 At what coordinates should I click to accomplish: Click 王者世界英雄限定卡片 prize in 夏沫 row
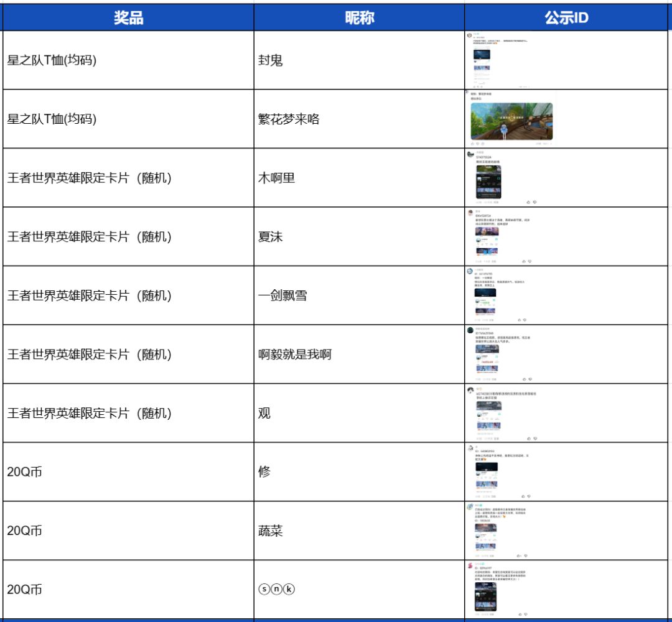coord(90,236)
